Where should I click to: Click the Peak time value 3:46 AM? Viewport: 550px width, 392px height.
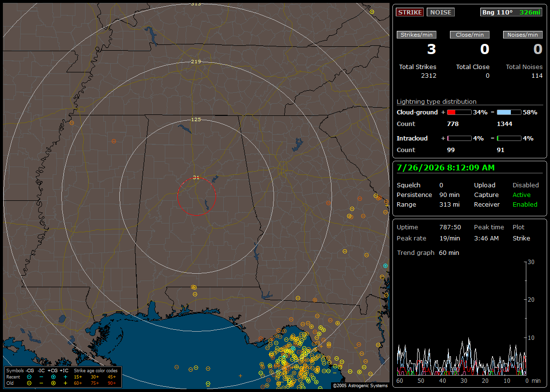[486, 238]
